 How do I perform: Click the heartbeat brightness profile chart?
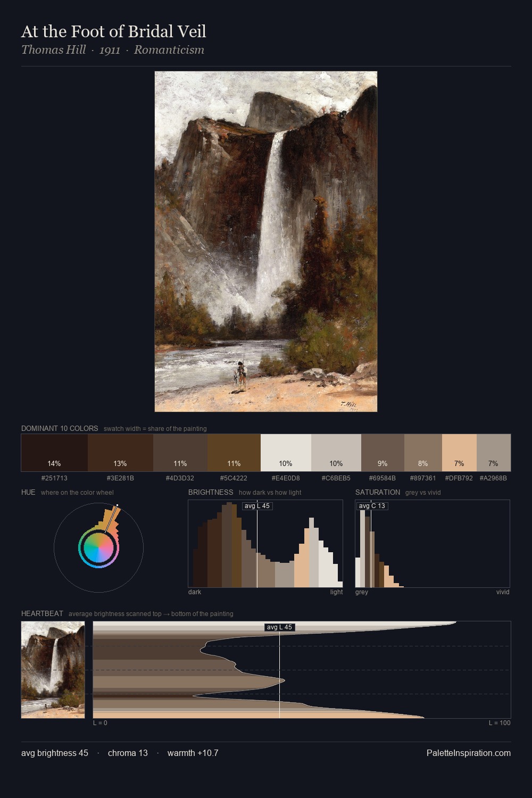coord(302,670)
